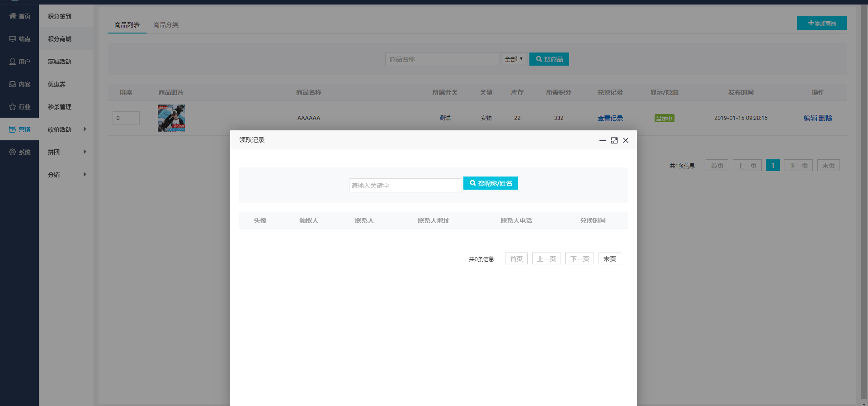
Task: Click the 搜昵称/姓名 search button
Action: 491,183
